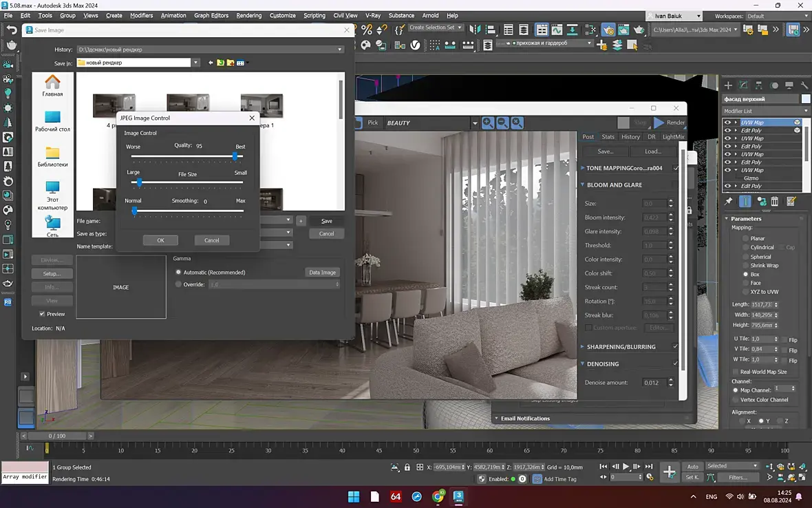
Task: Open the Hierarchy tab in command panel
Action: pyautogui.click(x=758, y=85)
